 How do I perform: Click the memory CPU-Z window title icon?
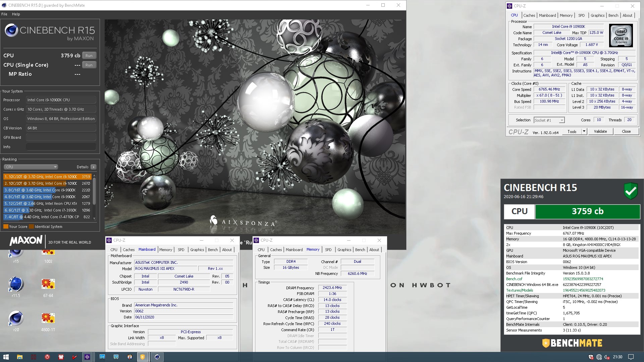coord(256,240)
